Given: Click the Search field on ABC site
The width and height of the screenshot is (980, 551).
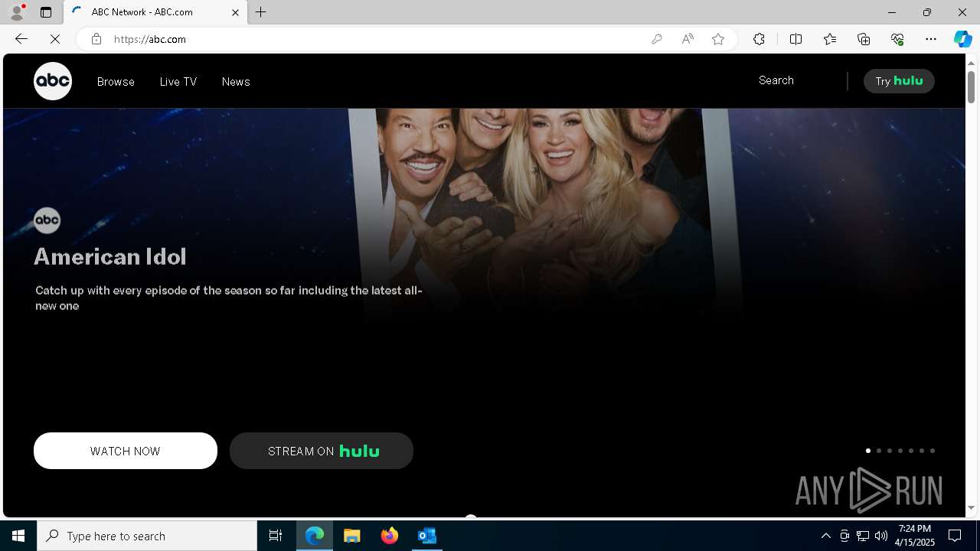Looking at the screenshot, I should pyautogui.click(x=776, y=80).
